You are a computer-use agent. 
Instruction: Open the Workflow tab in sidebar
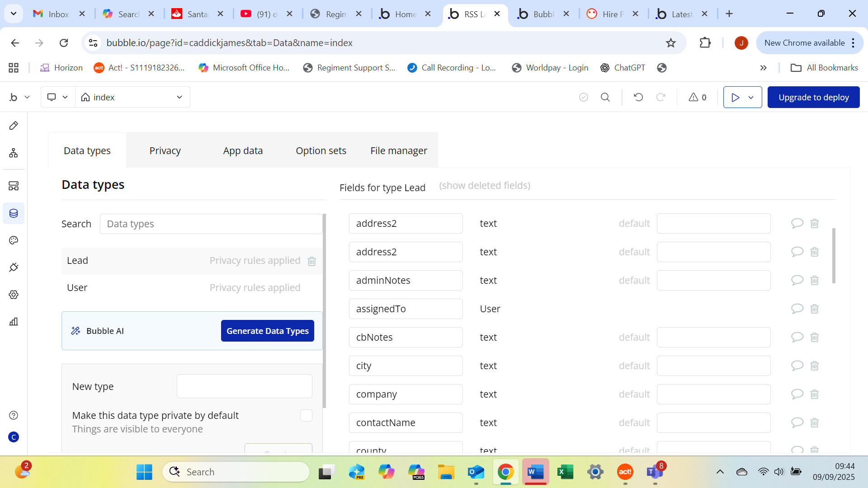tap(14, 153)
